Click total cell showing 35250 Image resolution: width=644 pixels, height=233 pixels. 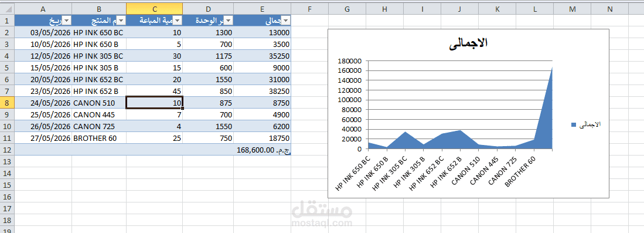click(x=263, y=56)
